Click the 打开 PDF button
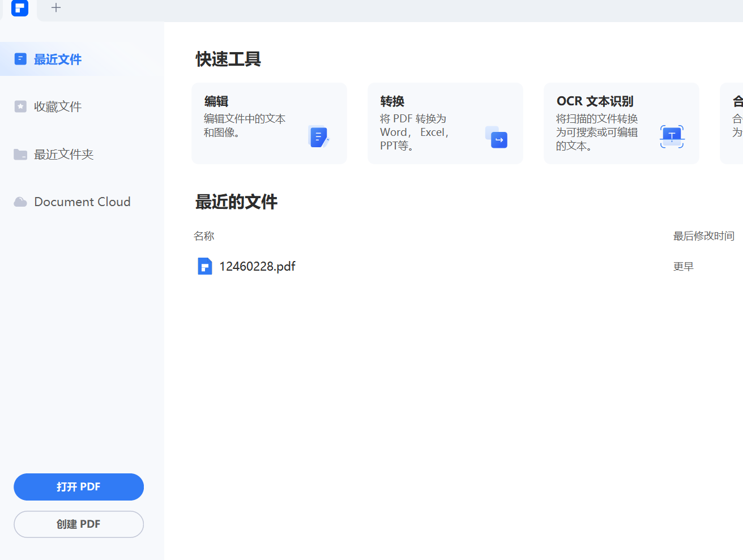743x560 pixels. [x=79, y=486]
